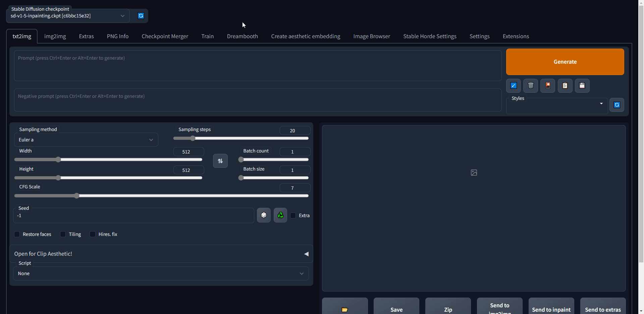Refresh the Styles list
Viewport: 644px width, 314px height.
617,105
